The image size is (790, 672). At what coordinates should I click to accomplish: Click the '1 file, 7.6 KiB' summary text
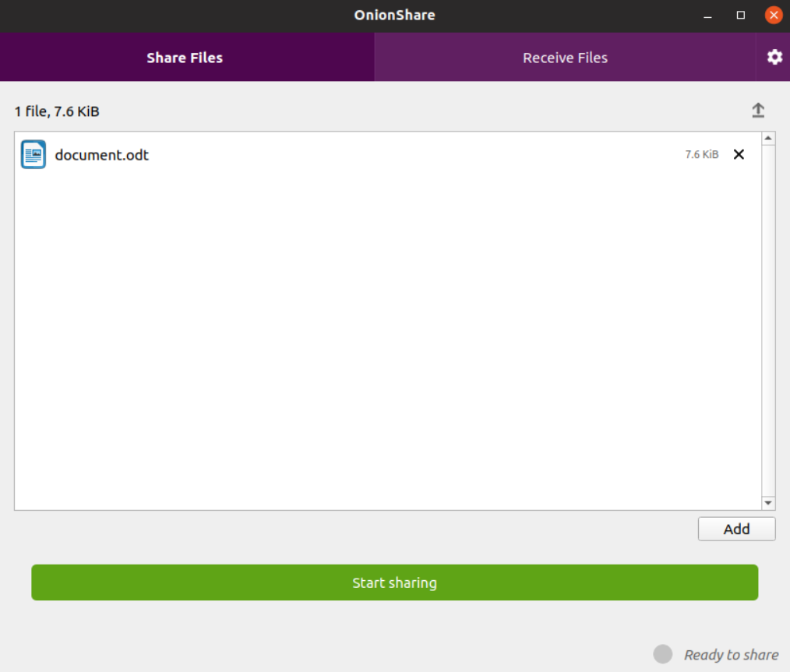[57, 111]
